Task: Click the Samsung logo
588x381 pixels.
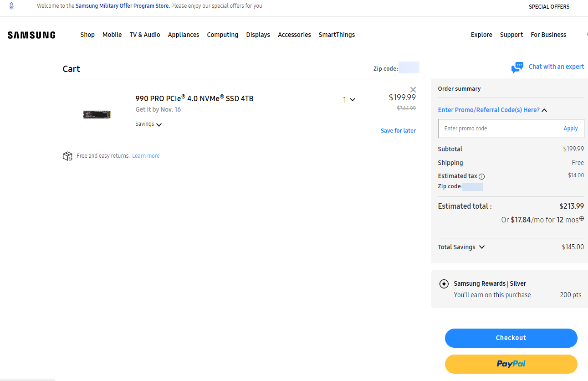Action: (x=31, y=35)
